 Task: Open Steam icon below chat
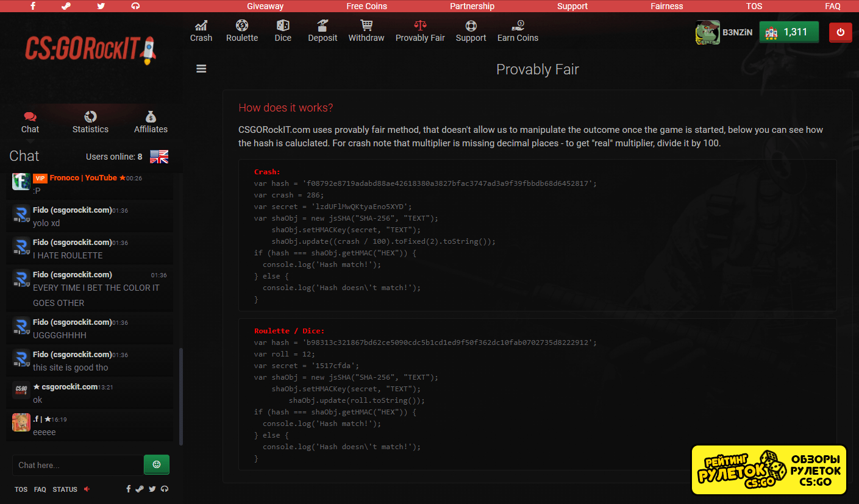[x=140, y=489]
